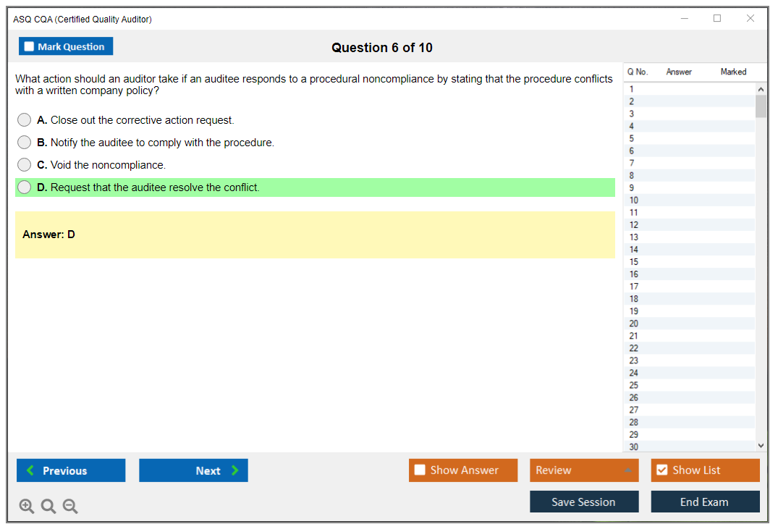Click End Exam button
Viewport: 778px width, 532px height.
(705, 502)
